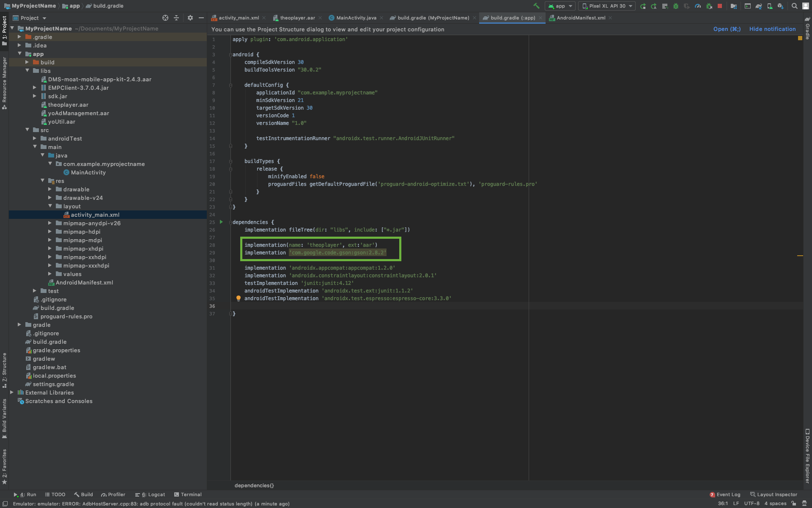This screenshot has width=812, height=508.
Task: Click the Hide notification link
Action: 772,29
